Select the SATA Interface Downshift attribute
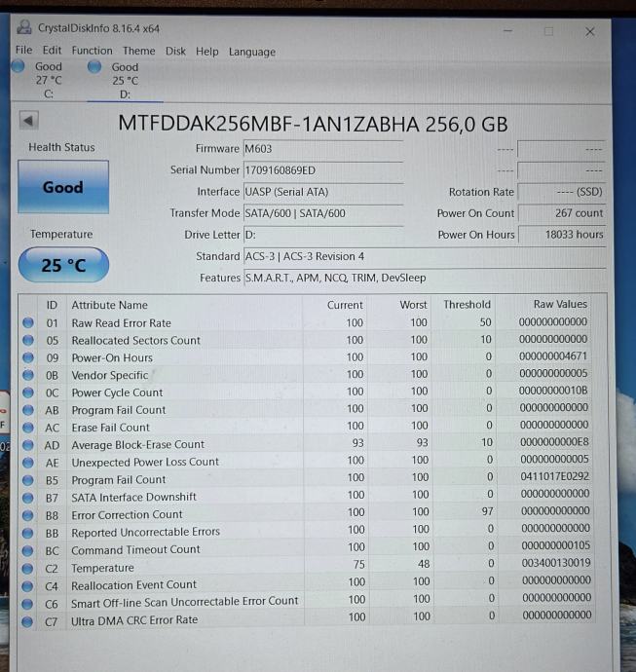This screenshot has height=672, width=636. [307, 497]
